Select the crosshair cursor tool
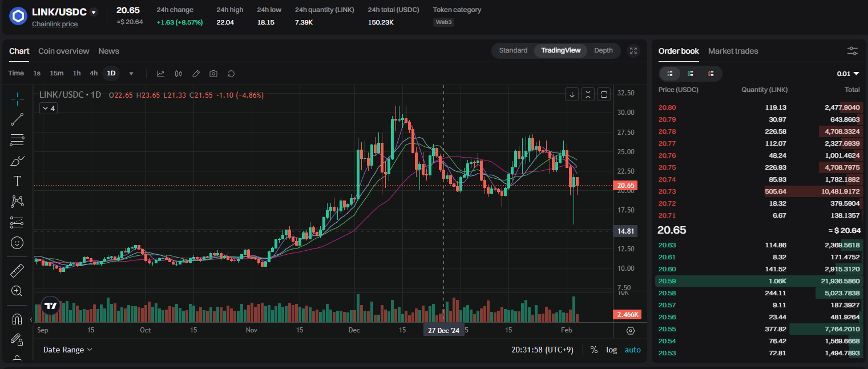This screenshot has width=868, height=369. pyautogui.click(x=17, y=99)
